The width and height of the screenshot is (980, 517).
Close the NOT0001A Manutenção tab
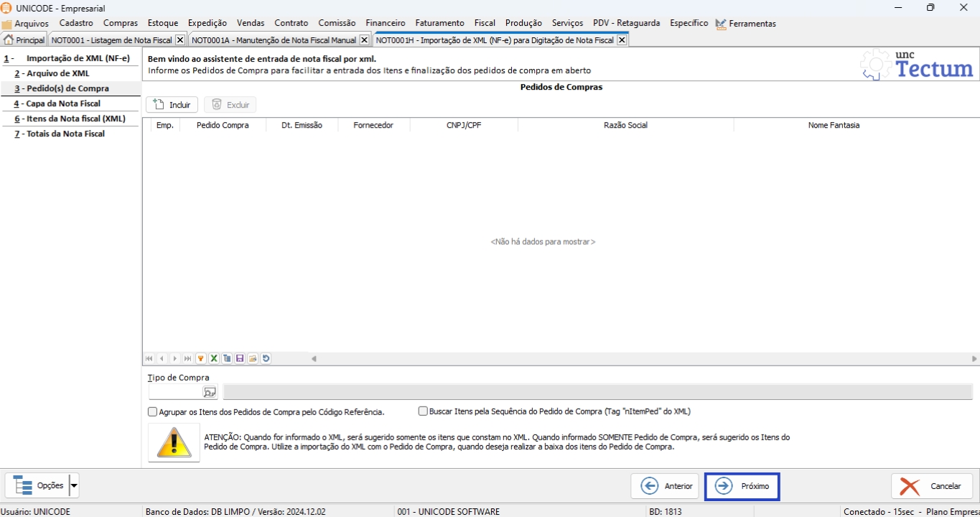coord(364,40)
